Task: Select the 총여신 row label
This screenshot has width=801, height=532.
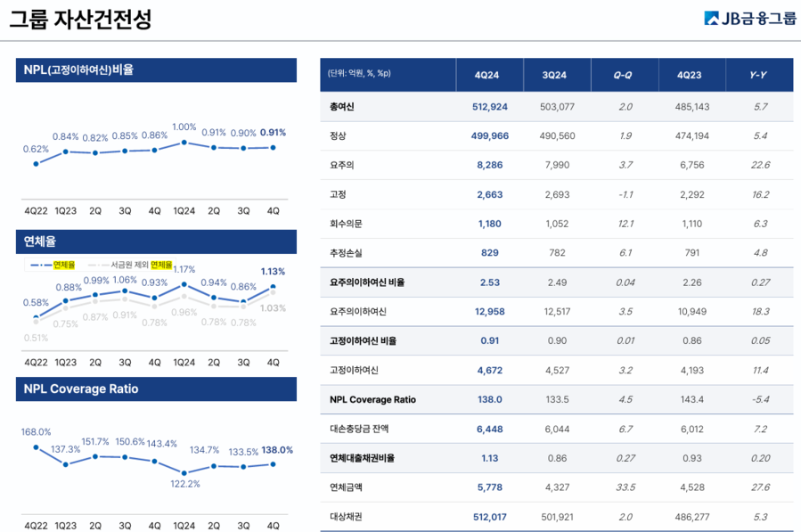Action: click(343, 107)
